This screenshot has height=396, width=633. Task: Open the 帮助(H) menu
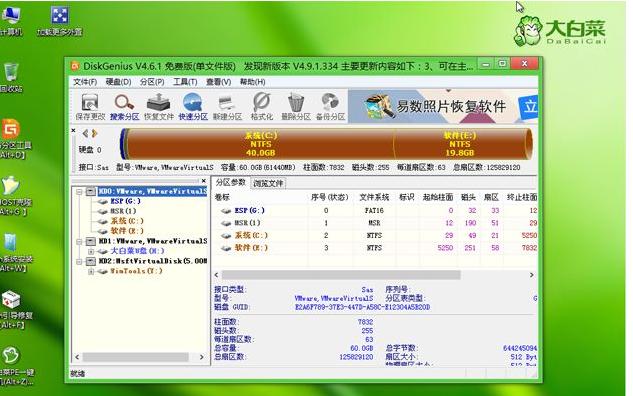coord(252,82)
